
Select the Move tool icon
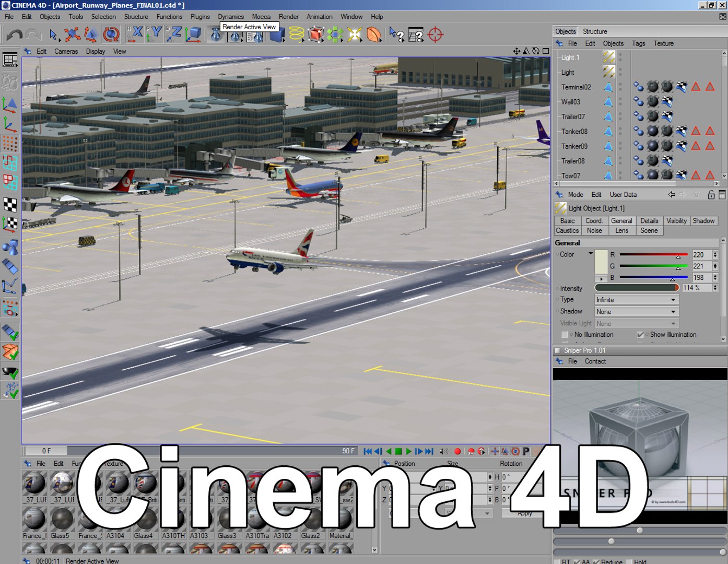point(72,35)
